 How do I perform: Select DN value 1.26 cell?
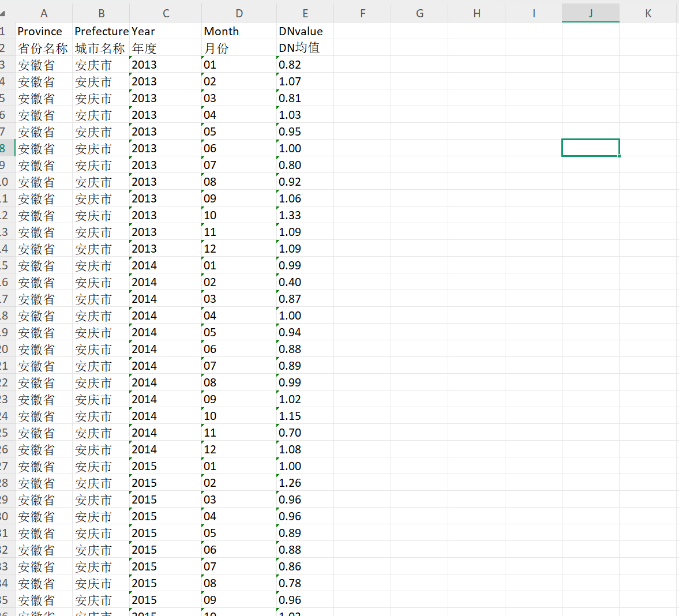click(x=305, y=483)
